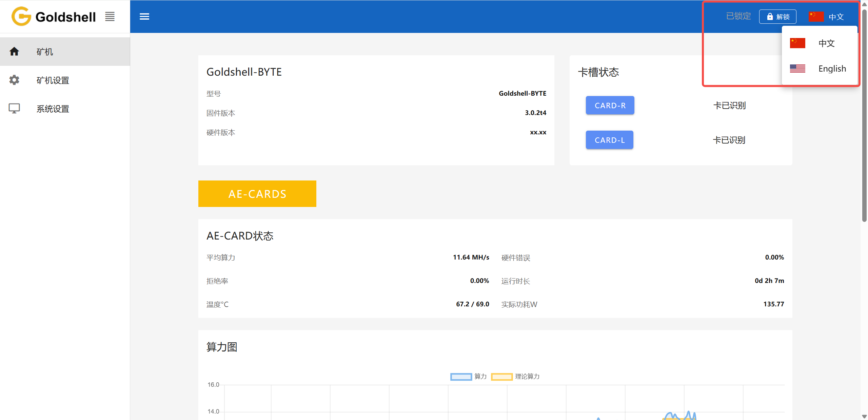The image size is (868, 420).
Task: Switch to 系统设置 in the sidebar
Action: click(x=53, y=108)
